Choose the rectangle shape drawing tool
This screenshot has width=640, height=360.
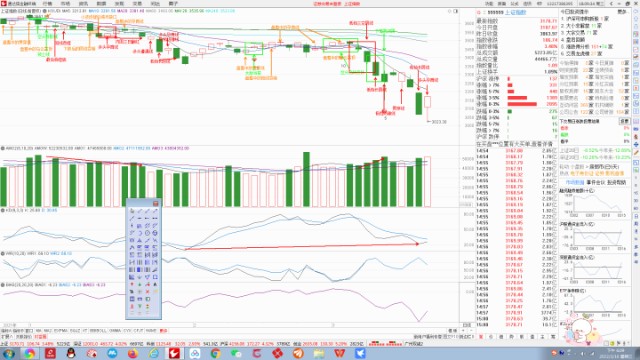(156, 277)
